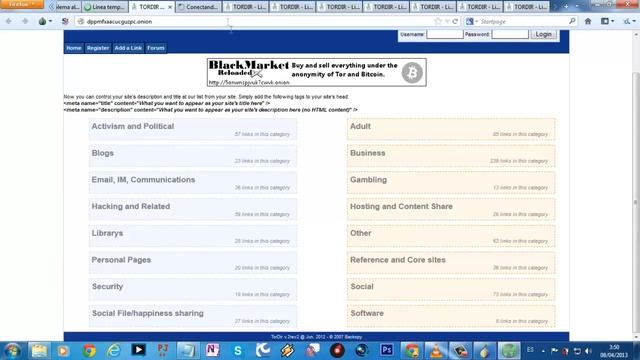This screenshot has width=640, height=360.
Task: Open the Forum navigation link
Action: pyautogui.click(x=156, y=48)
